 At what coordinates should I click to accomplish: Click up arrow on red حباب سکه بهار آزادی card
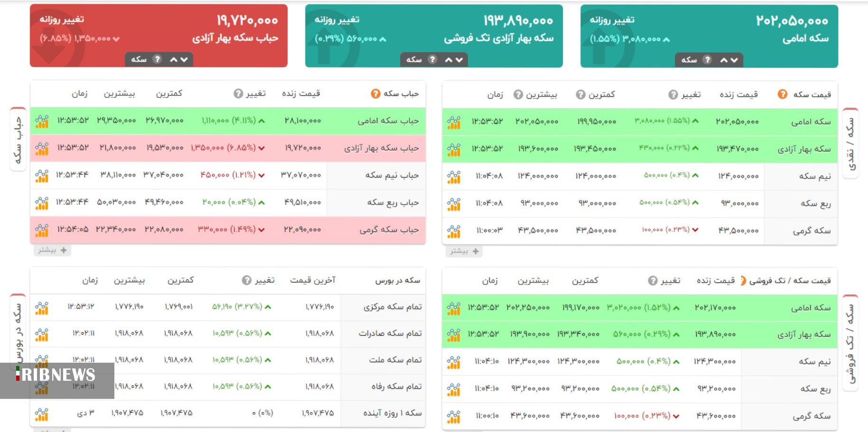(174, 59)
